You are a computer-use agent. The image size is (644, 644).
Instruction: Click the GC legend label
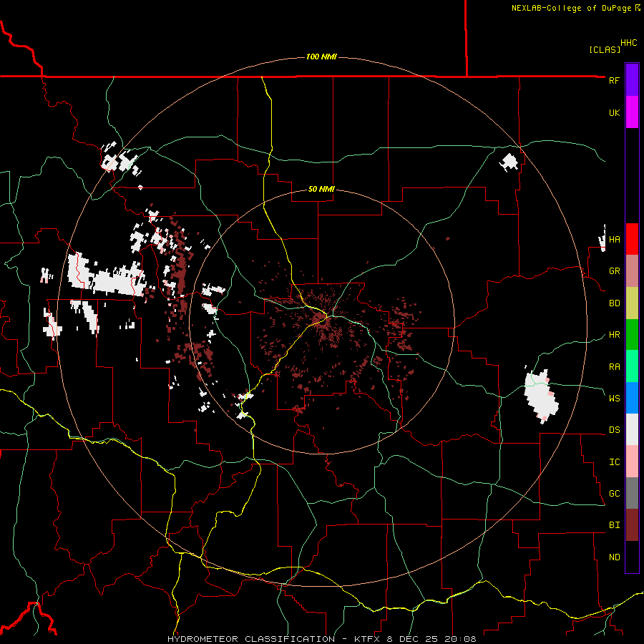614,493
